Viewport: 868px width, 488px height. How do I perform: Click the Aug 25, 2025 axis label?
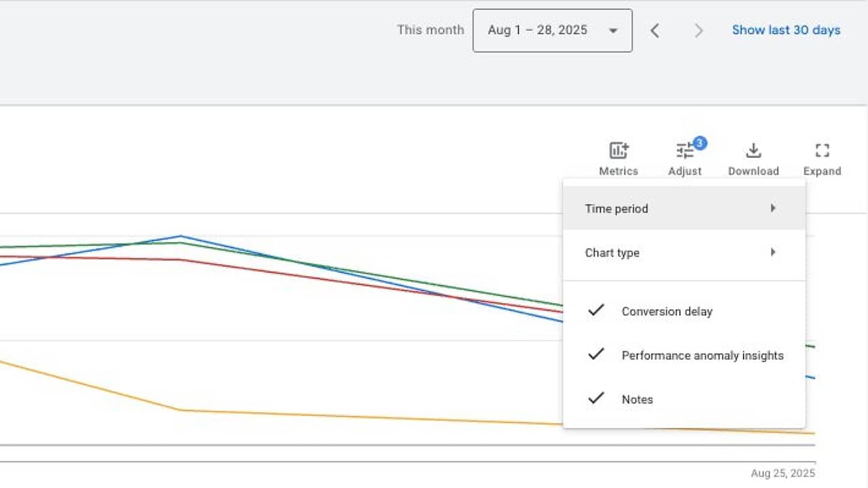(783, 473)
